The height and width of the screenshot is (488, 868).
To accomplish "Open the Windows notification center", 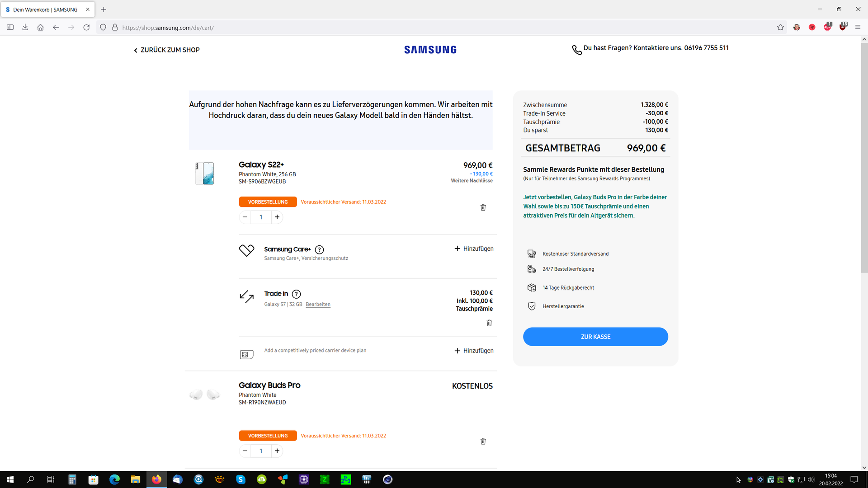I will (854, 479).
